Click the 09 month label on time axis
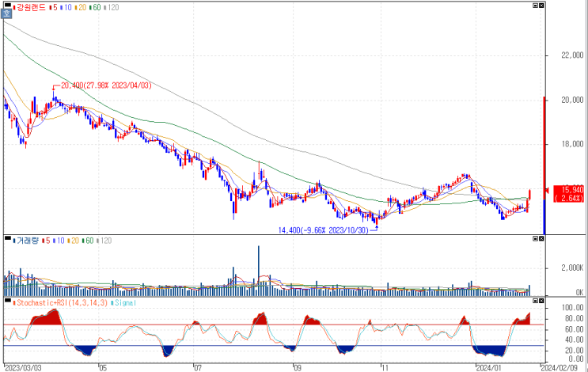Image resolution: width=588 pixels, height=372 pixels. [297, 368]
